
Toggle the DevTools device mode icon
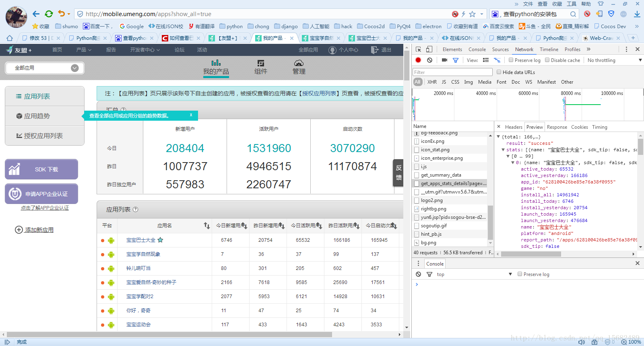(429, 49)
